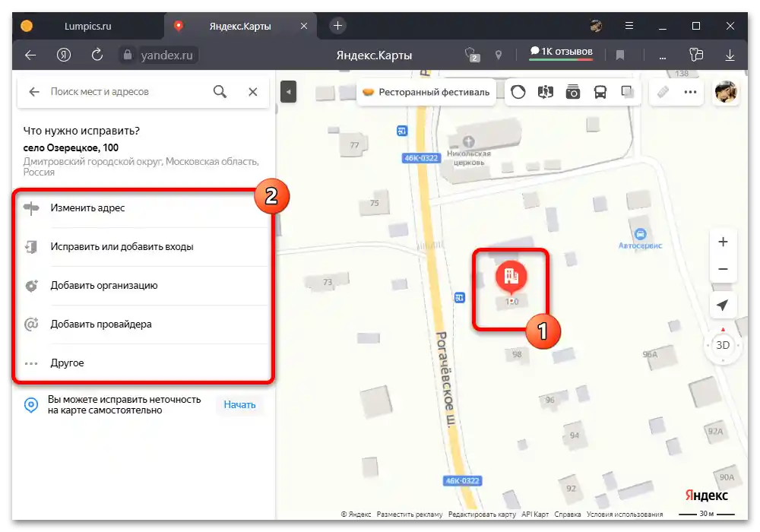Click the padlock site security icon
Image resolution: width=760 pixels, height=532 pixels.
pos(128,55)
